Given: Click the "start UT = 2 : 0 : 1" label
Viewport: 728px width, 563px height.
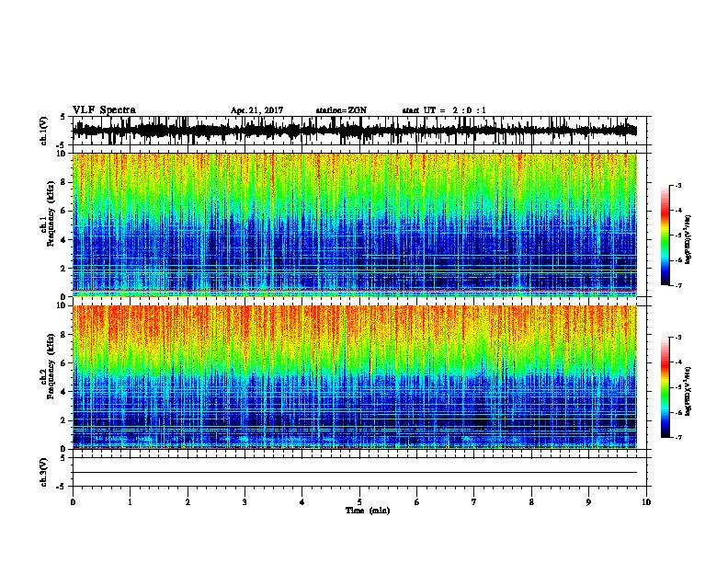Looking at the screenshot, I should tap(444, 110).
